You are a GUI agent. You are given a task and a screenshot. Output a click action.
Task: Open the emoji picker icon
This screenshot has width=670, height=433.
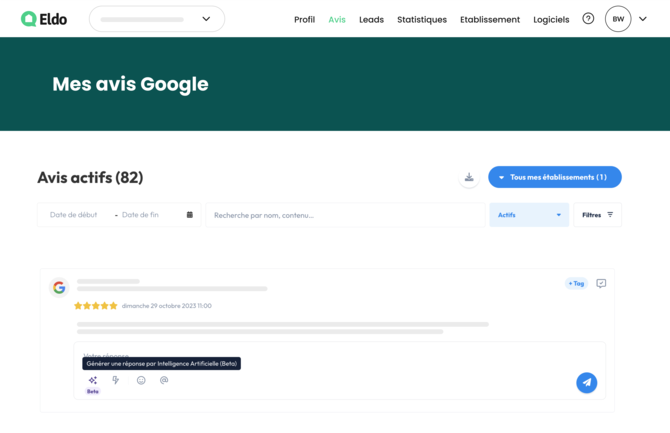coord(141,380)
